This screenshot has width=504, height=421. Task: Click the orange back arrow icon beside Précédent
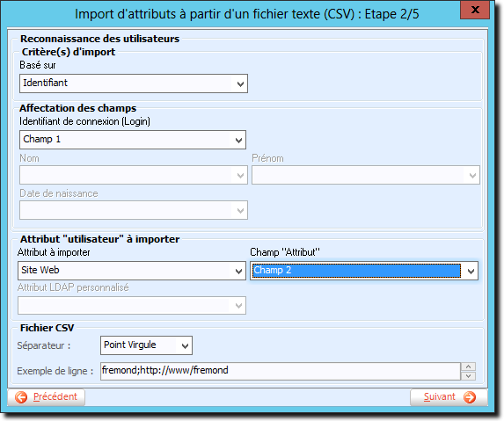21,397
